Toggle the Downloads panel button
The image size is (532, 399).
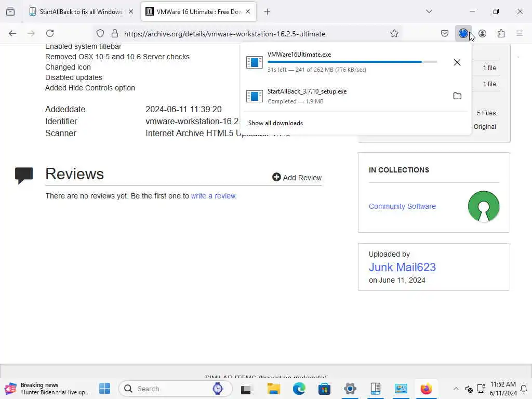[x=463, y=33]
